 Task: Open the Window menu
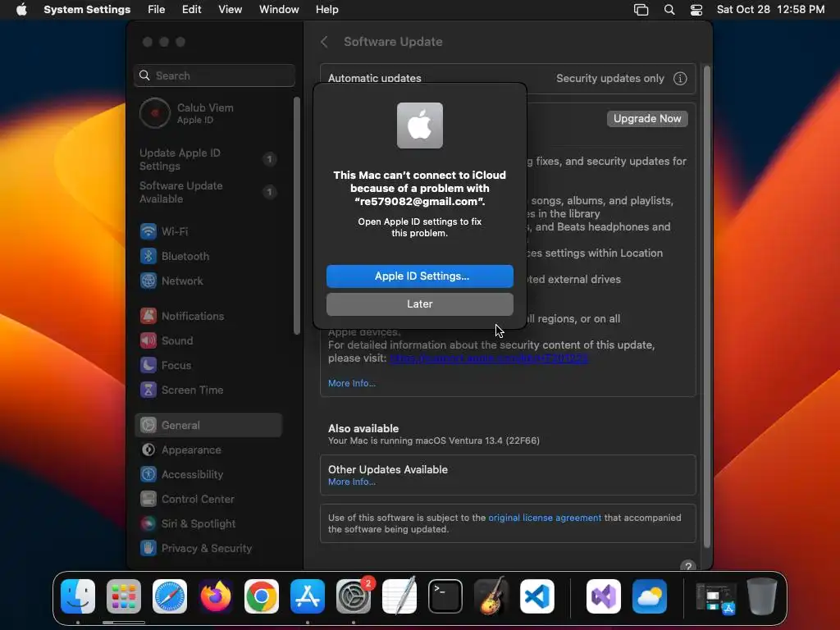coord(279,10)
